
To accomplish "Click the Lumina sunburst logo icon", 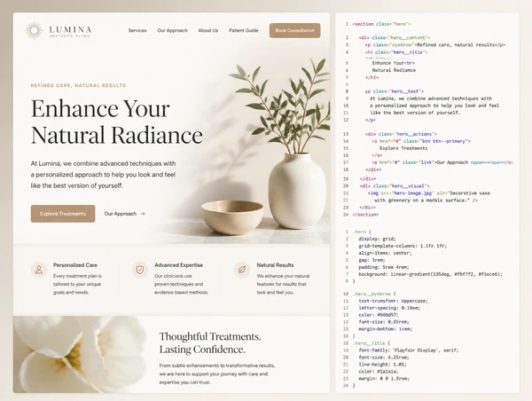I will 34,30.
